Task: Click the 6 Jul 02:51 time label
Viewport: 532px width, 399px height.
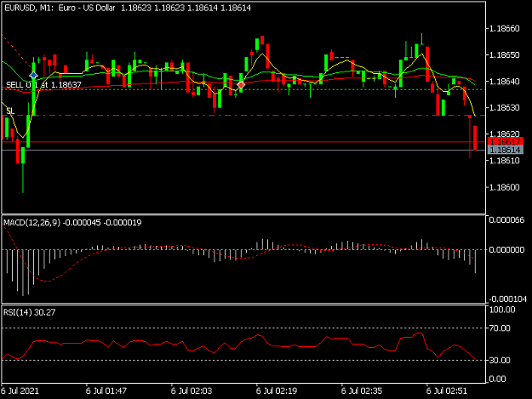Action: [x=447, y=390]
